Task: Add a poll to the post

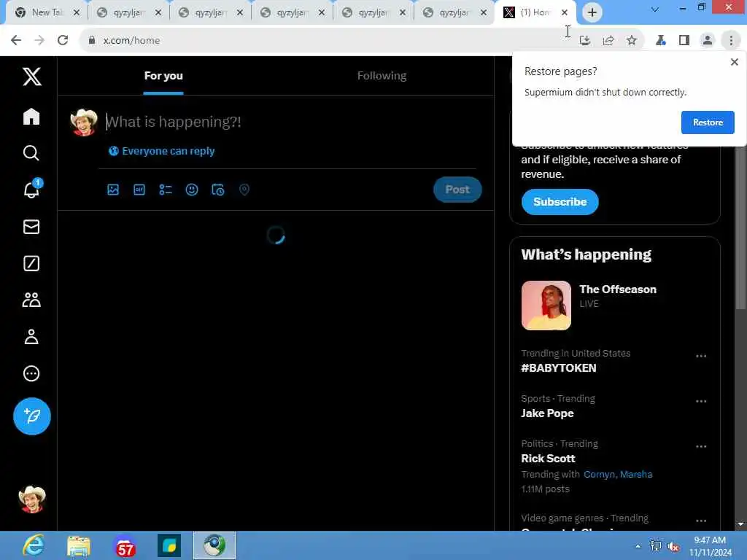Action: click(x=166, y=190)
